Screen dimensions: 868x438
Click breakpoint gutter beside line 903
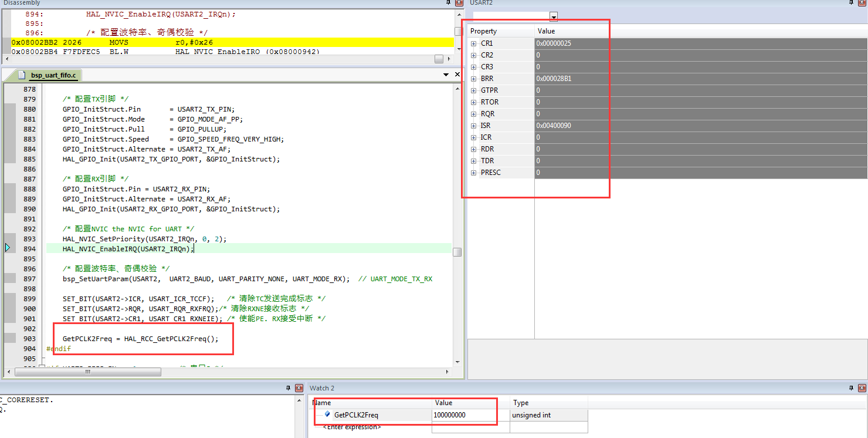point(10,339)
